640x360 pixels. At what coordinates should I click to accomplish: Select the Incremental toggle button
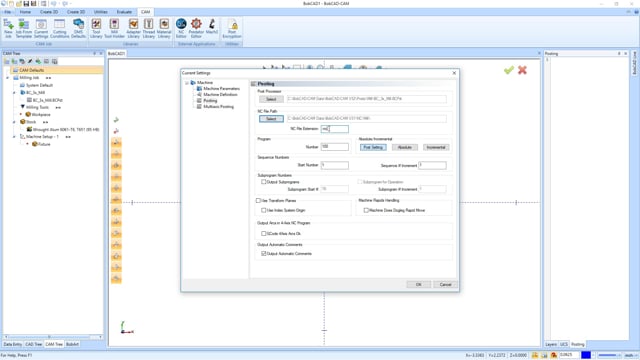[436, 147]
